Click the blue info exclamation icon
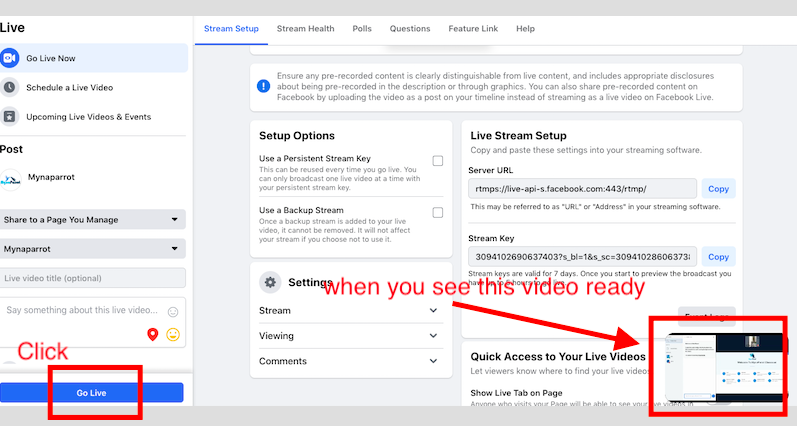 click(263, 86)
